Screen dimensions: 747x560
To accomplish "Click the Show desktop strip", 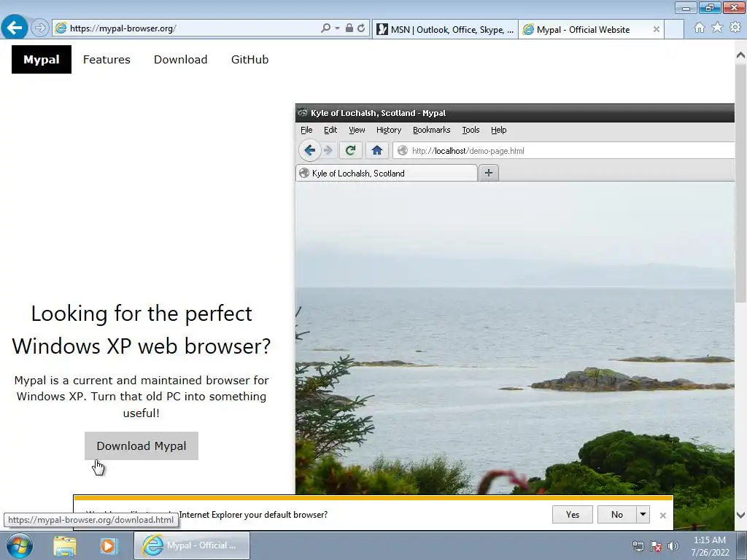I will [742, 545].
